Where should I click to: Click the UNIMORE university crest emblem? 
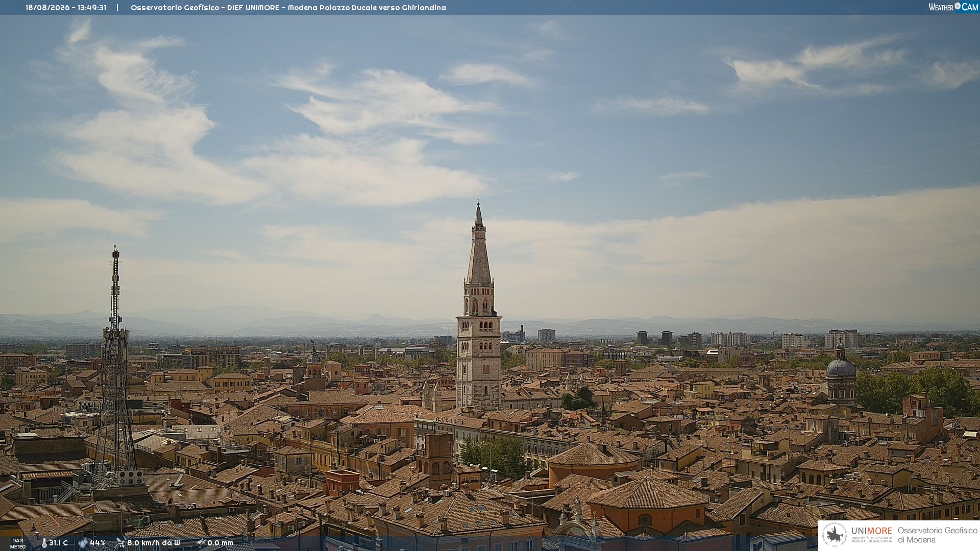click(835, 535)
